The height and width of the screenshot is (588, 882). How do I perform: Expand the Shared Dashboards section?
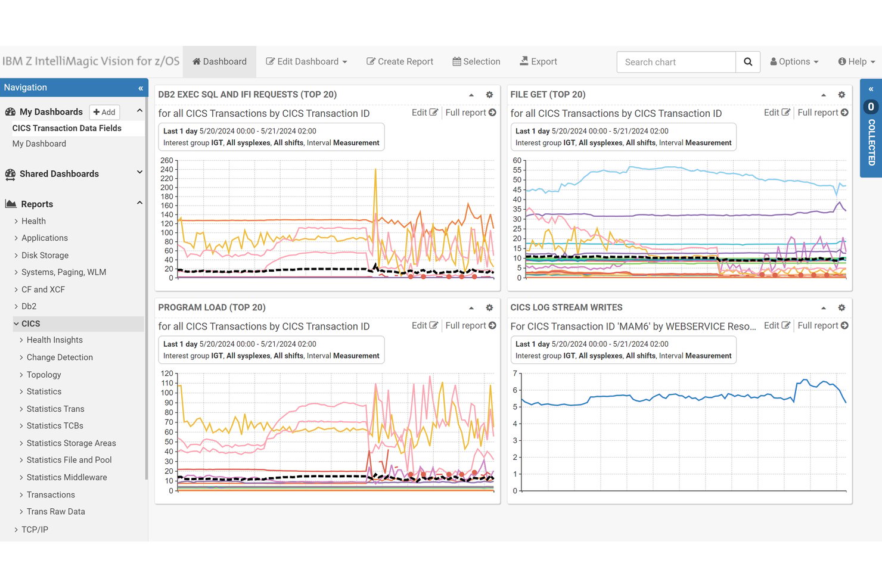139,172
